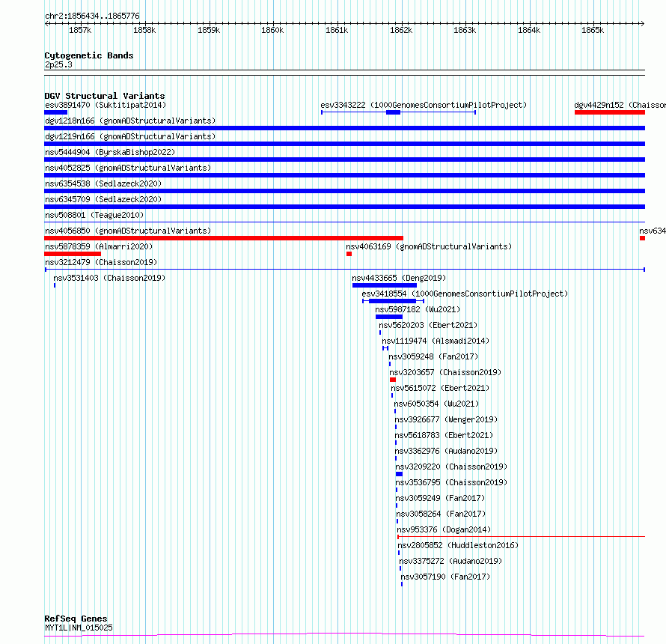
Task: Select nsv3209220 (Chaisson2019) label
Action: pyautogui.click(x=451, y=467)
